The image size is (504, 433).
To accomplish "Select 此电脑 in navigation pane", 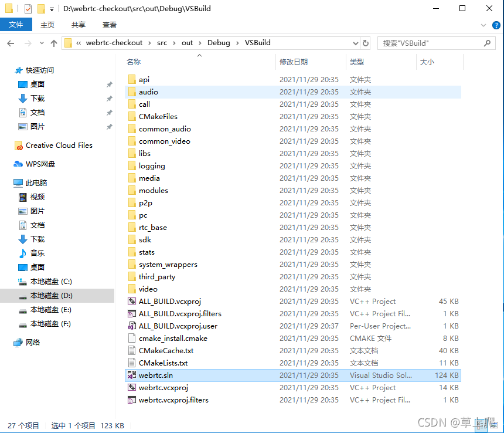I will click(36, 182).
